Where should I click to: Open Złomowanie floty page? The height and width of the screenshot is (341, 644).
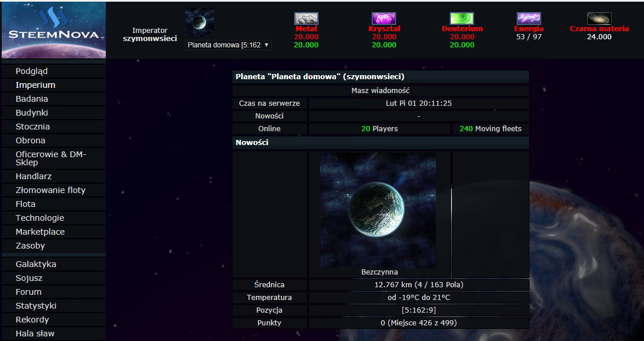point(50,190)
